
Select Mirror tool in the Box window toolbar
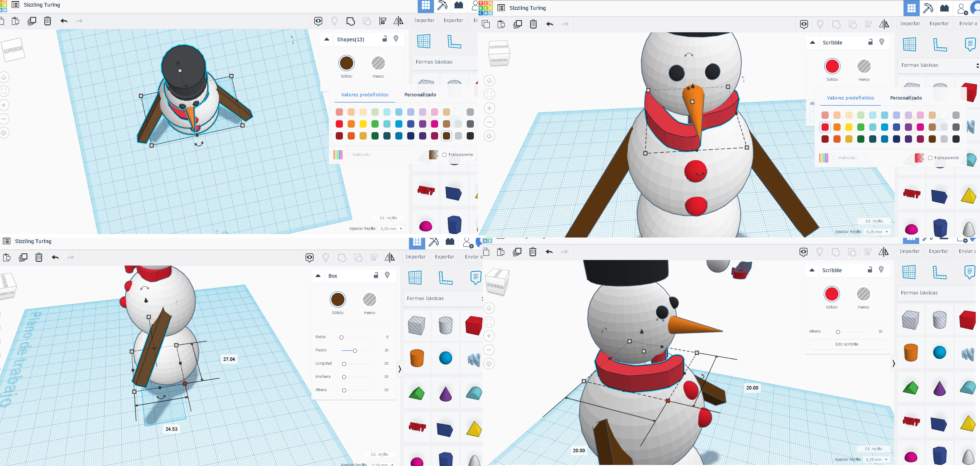(x=389, y=257)
